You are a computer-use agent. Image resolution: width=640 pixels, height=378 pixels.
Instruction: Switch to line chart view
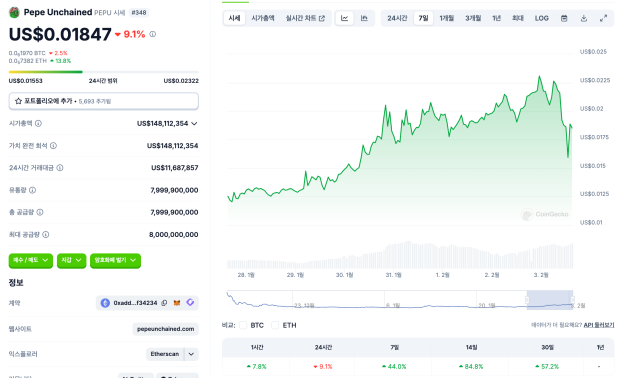tap(345, 18)
